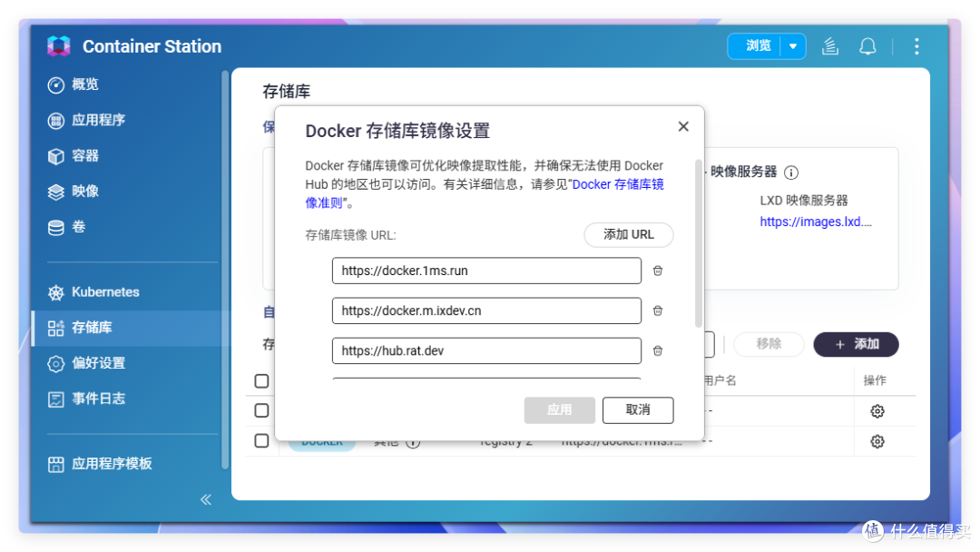The width and height of the screenshot is (980, 552).
Task: Open settings gear for first registry row
Action: coord(877,411)
